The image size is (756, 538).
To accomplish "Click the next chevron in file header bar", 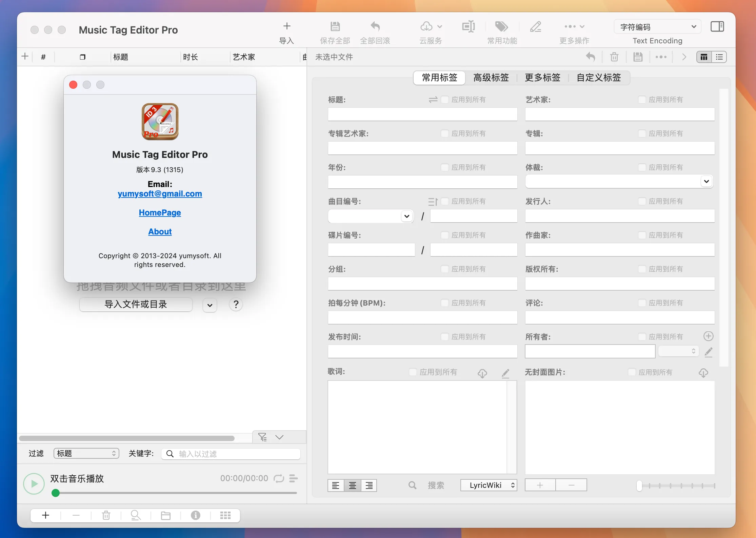I will pos(684,57).
